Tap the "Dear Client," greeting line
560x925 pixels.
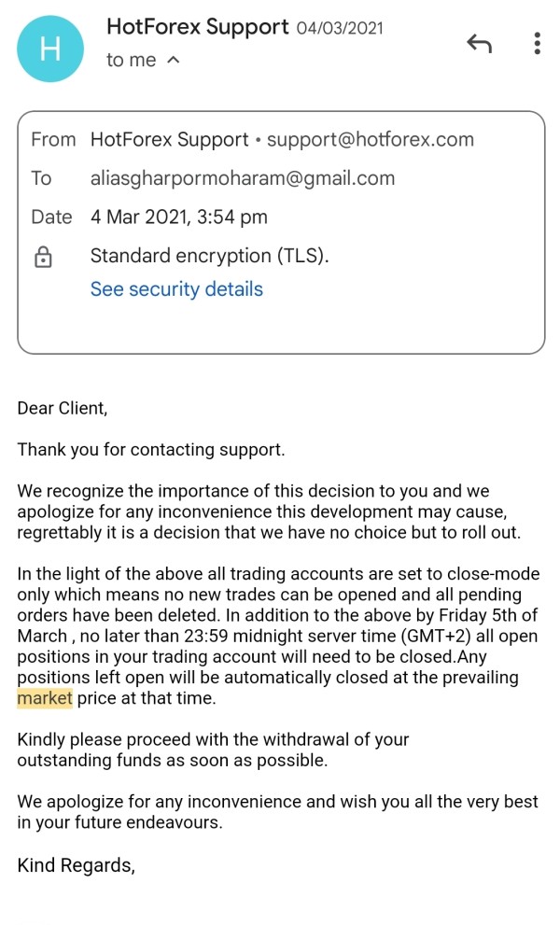[63, 408]
